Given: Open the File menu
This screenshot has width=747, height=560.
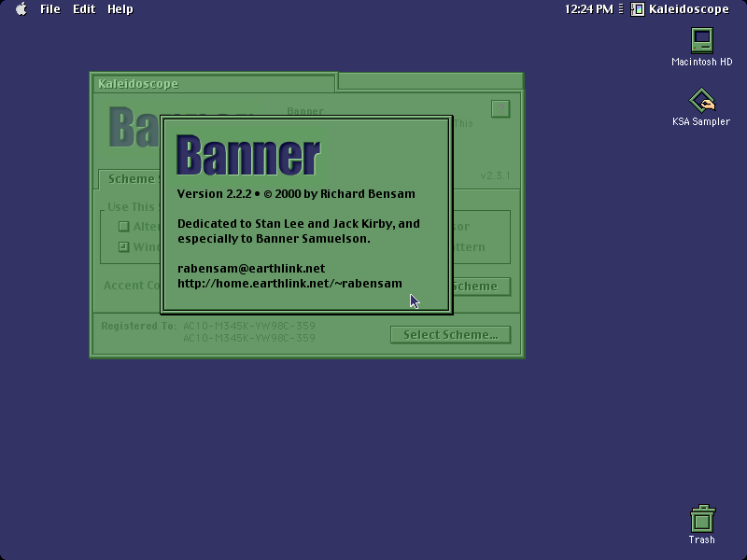Looking at the screenshot, I should click(x=50, y=9).
